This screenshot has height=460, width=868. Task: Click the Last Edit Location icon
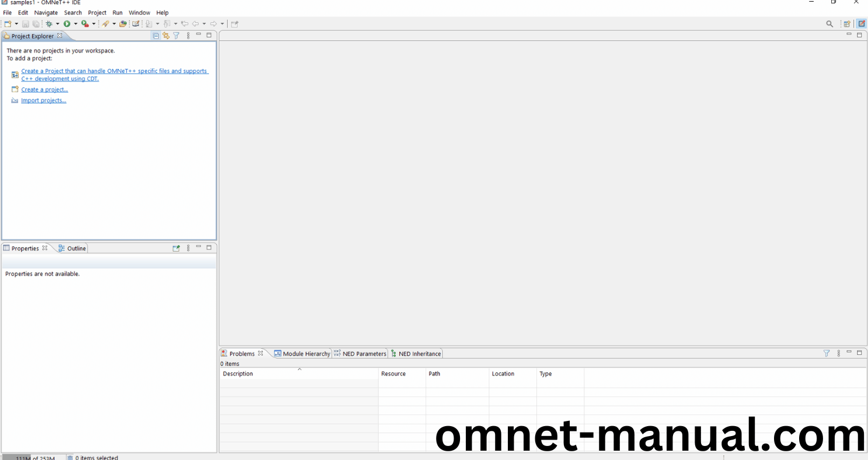[x=184, y=24]
